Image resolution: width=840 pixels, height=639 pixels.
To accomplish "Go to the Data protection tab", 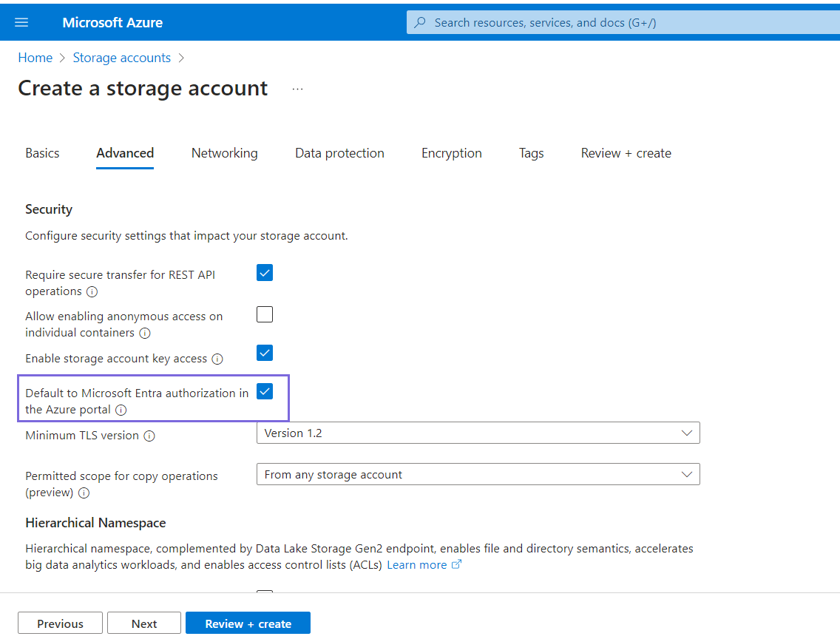I will click(x=339, y=153).
